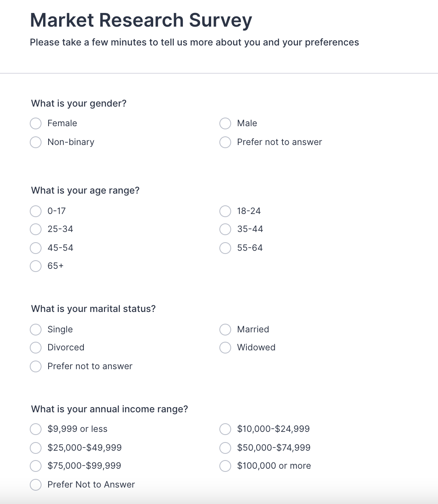Mark marital status as Single
This screenshot has width=438, height=504.
coord(36,330)
